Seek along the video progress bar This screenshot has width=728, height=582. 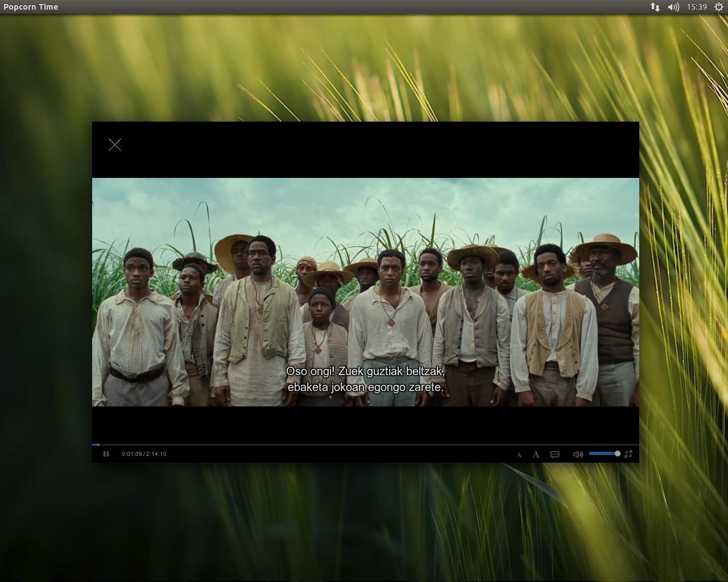click(366, 444)
